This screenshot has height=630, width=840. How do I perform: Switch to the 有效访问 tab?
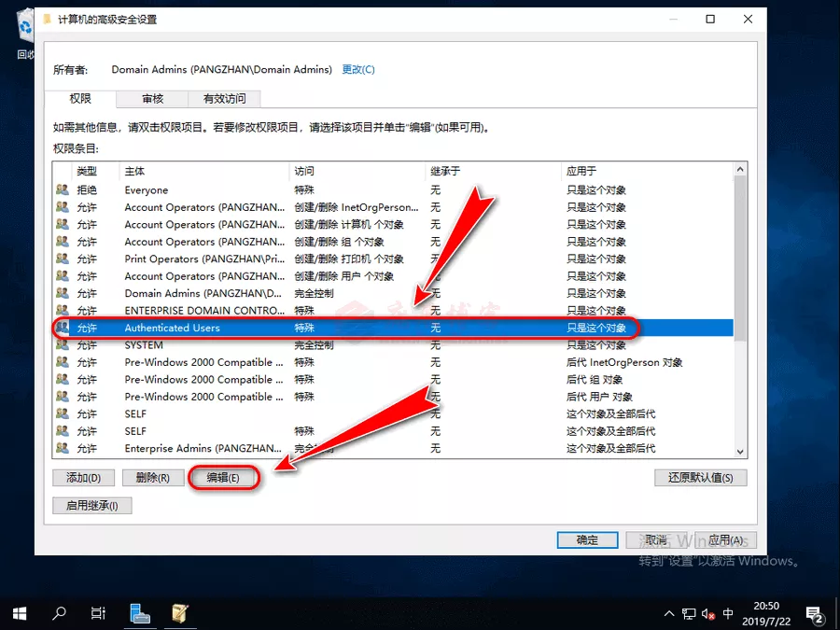point(224,99)
